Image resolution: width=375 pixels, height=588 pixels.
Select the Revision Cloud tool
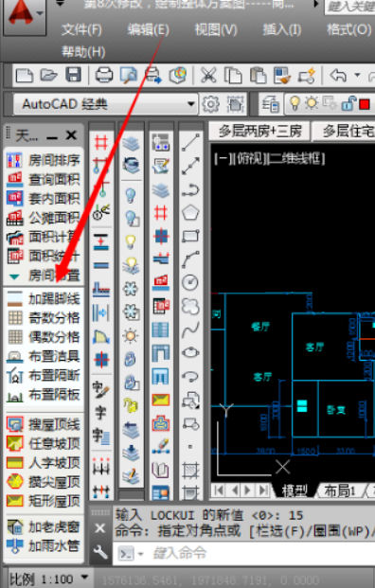(x=190, y=306)
